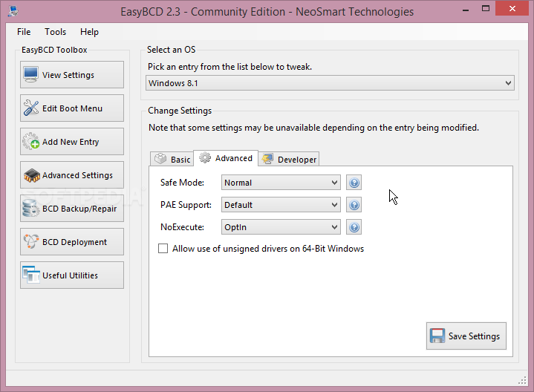Switch to the Advanced tab
The width and height of the screenshot is (534, 392).
coord(226,158)
